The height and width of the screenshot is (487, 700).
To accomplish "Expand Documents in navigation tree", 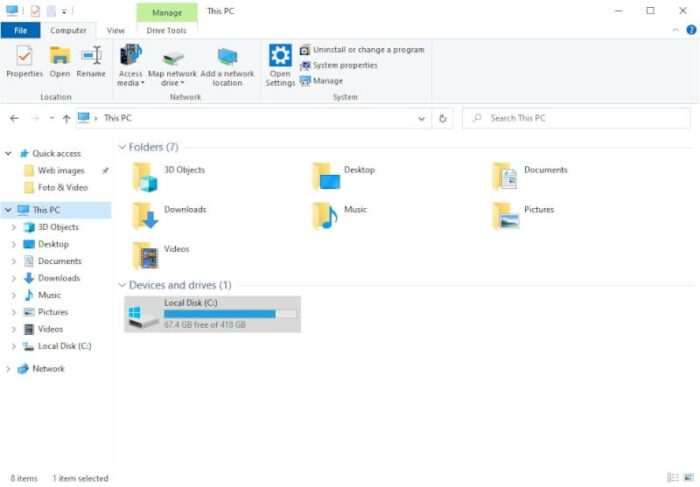I will pos(13,261).
